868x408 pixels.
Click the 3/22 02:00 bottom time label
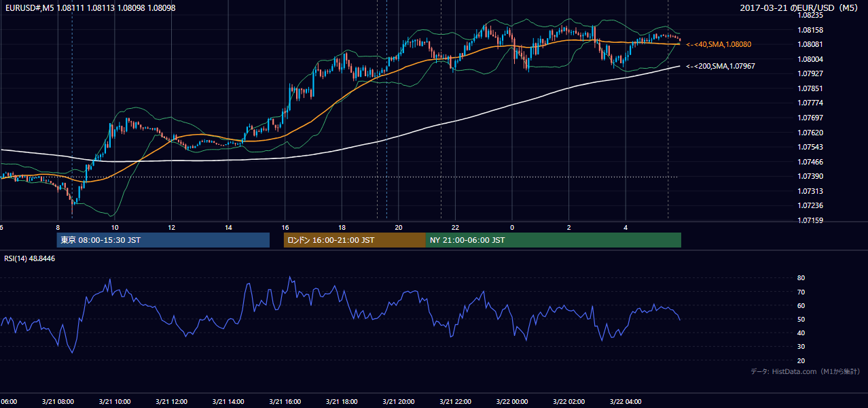569,401
